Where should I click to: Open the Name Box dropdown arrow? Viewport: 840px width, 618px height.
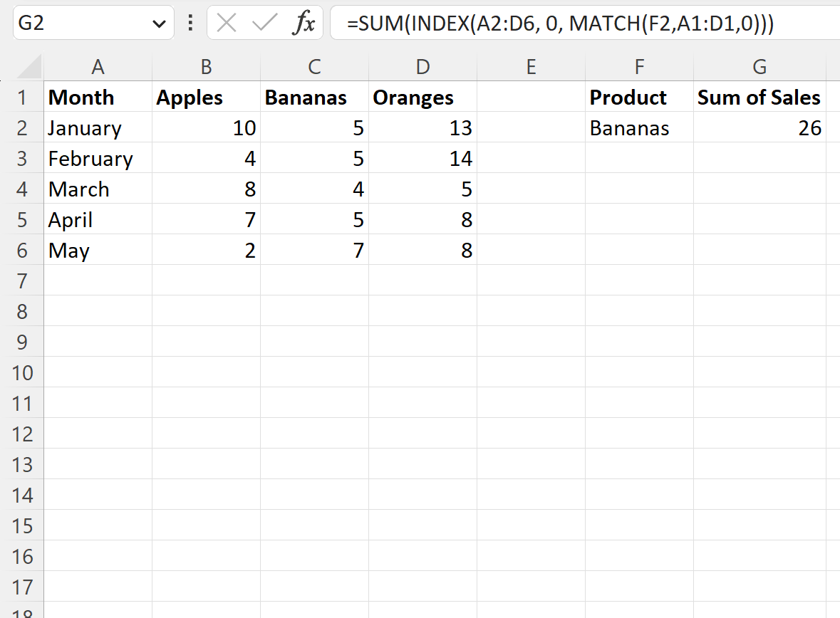159,23
